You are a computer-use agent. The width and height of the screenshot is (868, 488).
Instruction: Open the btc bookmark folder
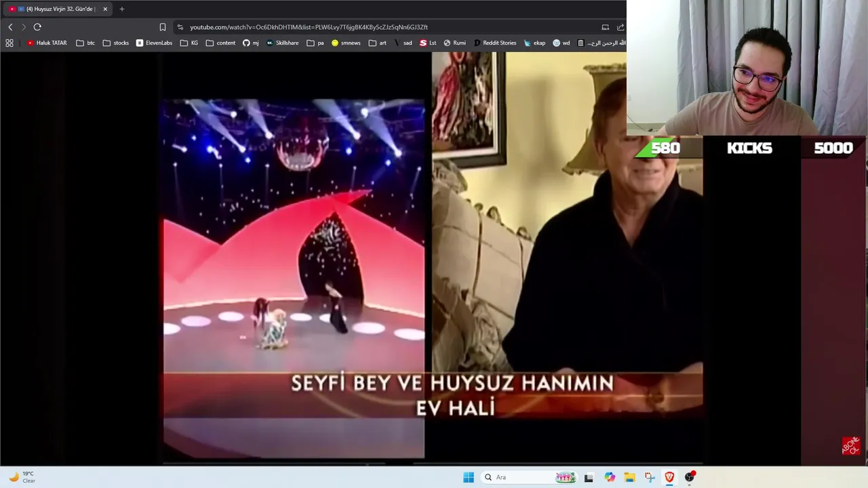tap(85, 43)
